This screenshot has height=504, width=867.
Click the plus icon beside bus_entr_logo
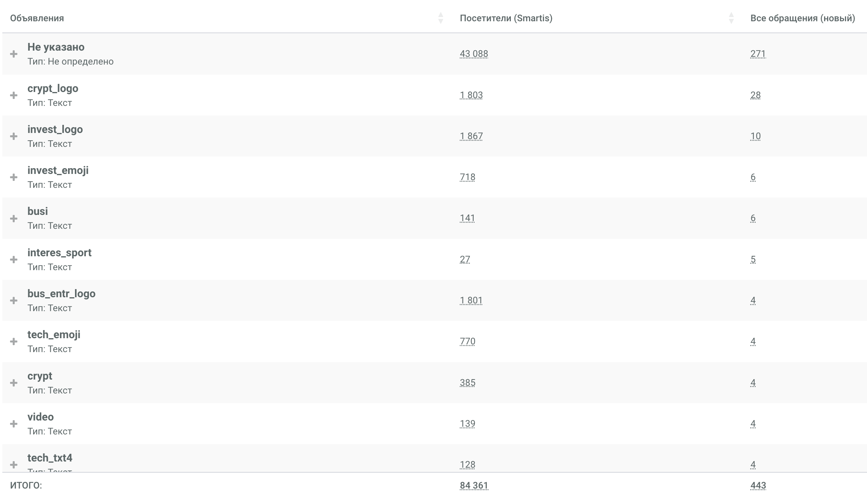(14, 300)
